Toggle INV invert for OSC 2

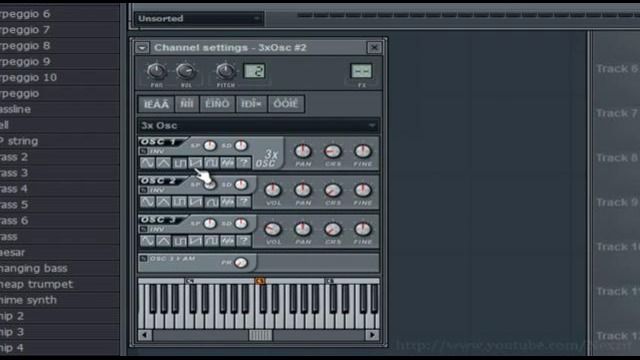[143, 190]
